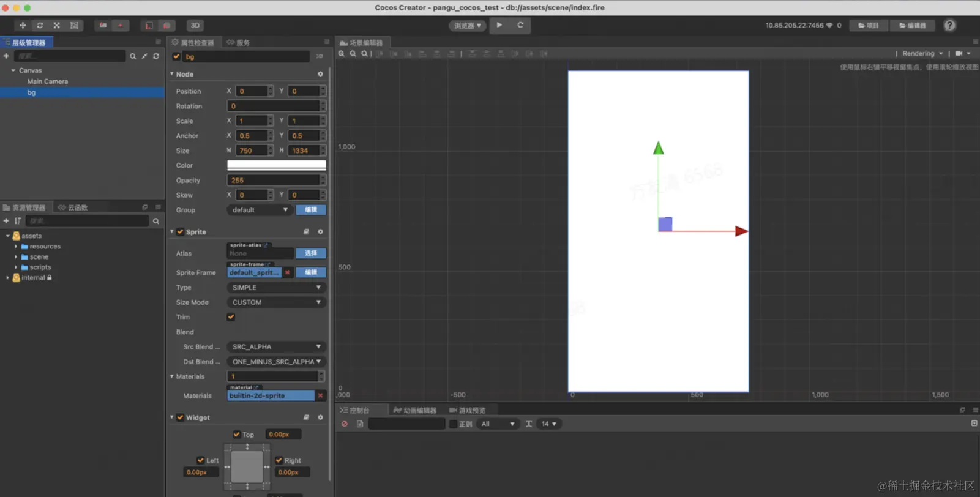
Task: Toggle the Widget component checkbox
Action: pos(181,417)
